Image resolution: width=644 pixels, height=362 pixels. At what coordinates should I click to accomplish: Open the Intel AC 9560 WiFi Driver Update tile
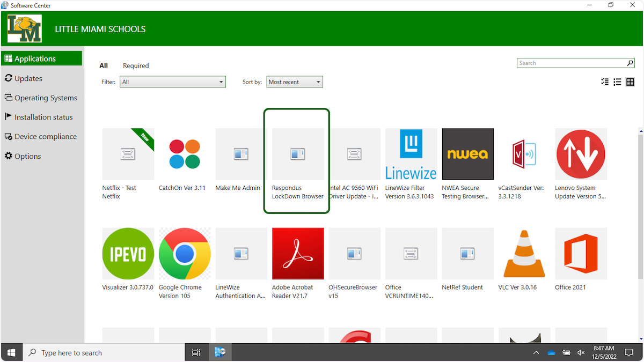pyautogui.click(x=355, y=154)
